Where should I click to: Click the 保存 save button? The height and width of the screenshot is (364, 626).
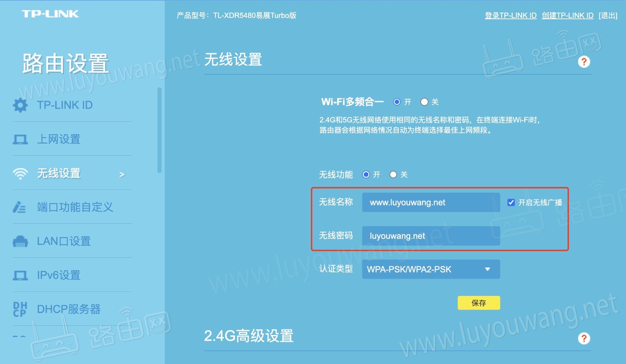pyautogui.click(x=478, y=303)
